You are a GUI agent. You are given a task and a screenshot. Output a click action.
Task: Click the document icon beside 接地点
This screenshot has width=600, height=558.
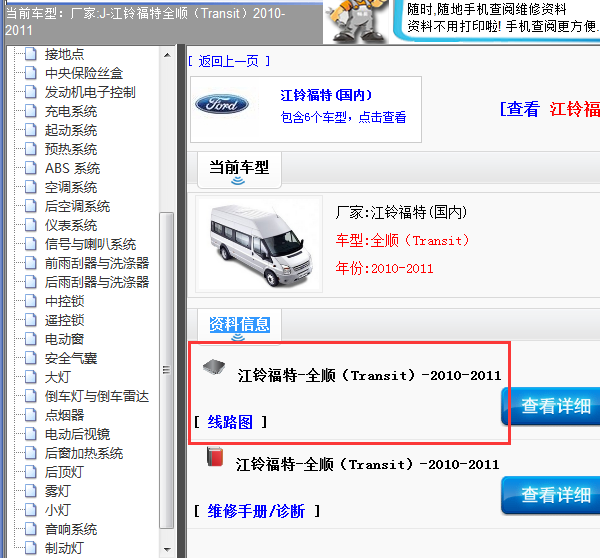31,54
